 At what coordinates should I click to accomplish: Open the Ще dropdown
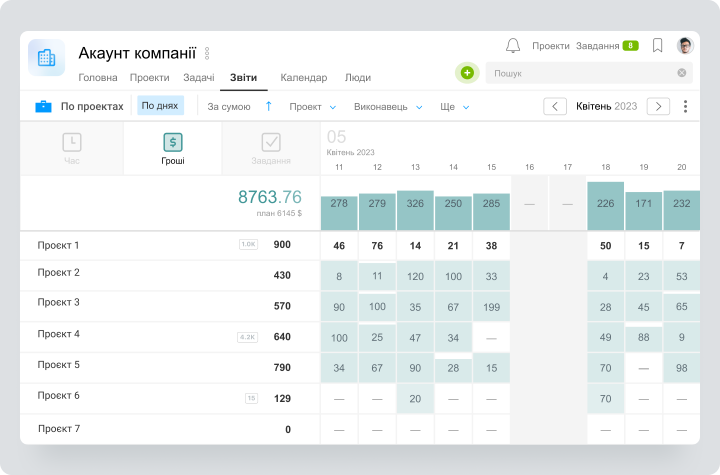point(454,107)
